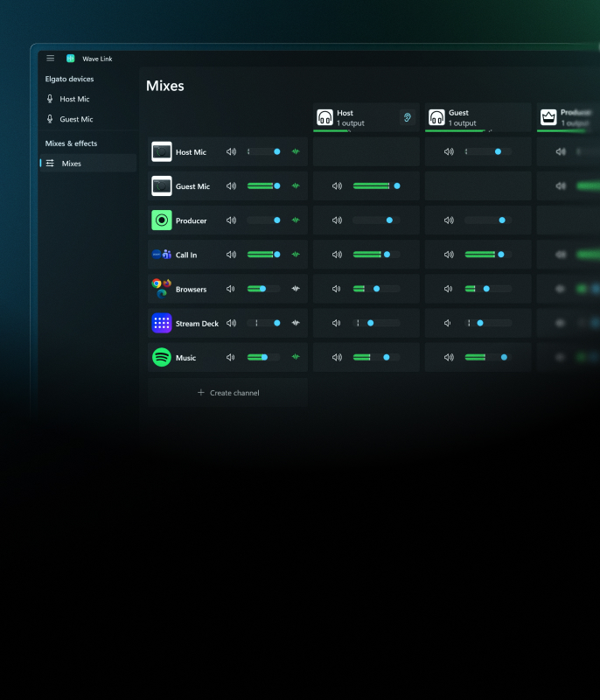This screenshot has width=600, height=700.
Task: Open Stream Deck channel effects waveform icon
Action: [296, 323]
